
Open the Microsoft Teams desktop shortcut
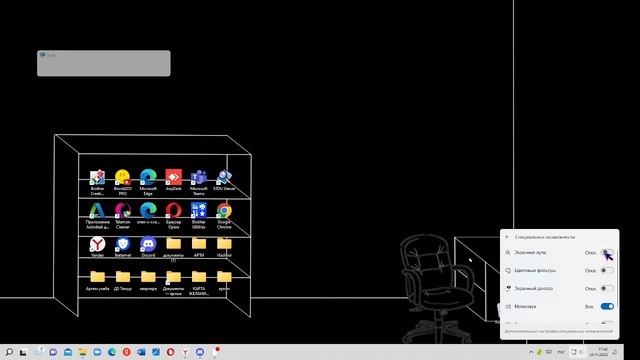(x=199, y=182)
